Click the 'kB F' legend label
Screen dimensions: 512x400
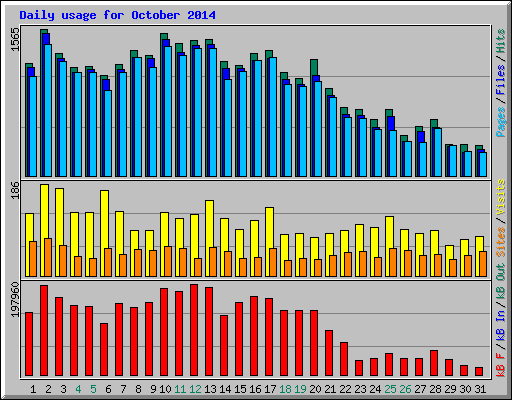(501, 364)
